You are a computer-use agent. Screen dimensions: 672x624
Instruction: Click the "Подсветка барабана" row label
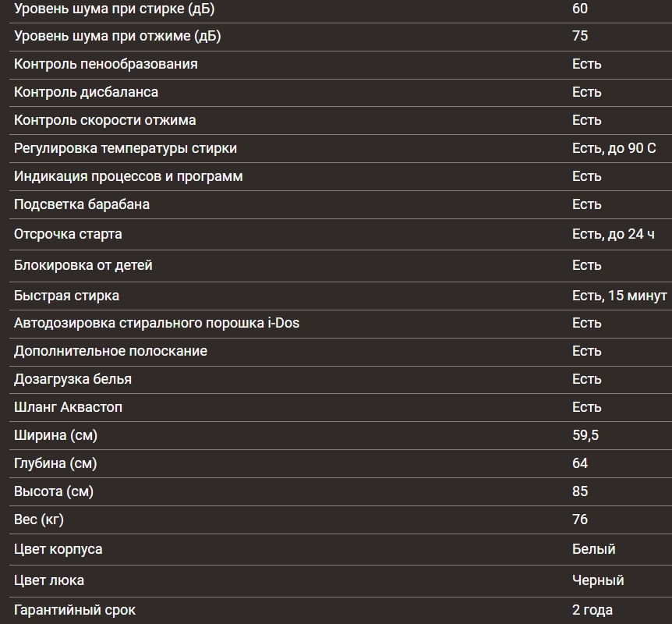[x=82, y=204]
